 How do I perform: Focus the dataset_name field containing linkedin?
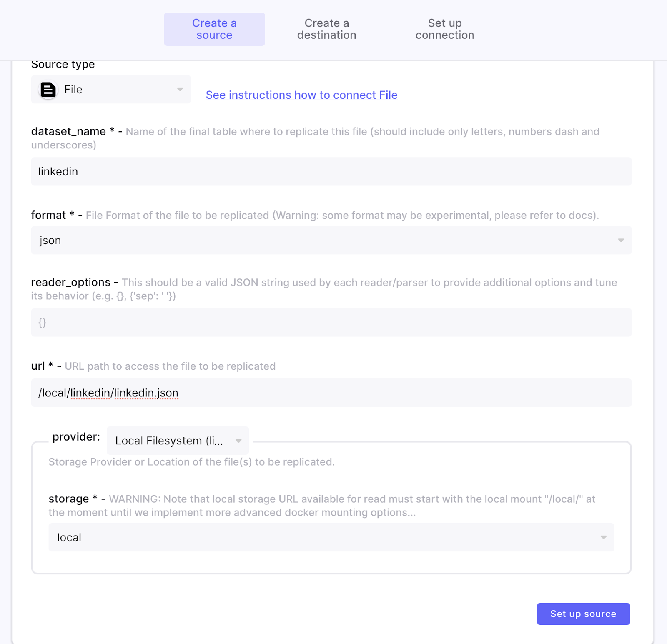pos(331,171)
